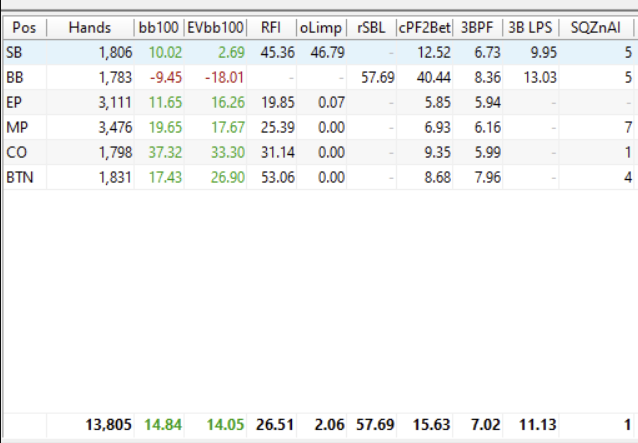Image resolution: width=638 pixels, height=443 pixels.
Task: Click the MP RFI value 25.39
Action: pyautogui.click(x=278, y=127)
